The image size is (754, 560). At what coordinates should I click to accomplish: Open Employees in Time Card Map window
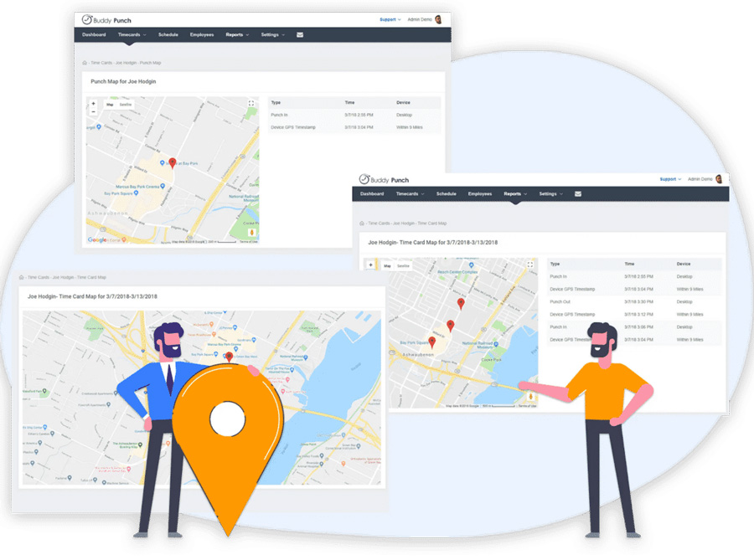pyautogui.click(x=480, y=194)
